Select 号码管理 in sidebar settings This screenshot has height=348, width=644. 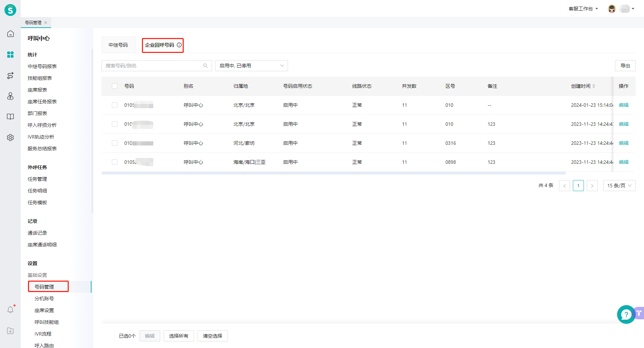(x=44, y=287)
